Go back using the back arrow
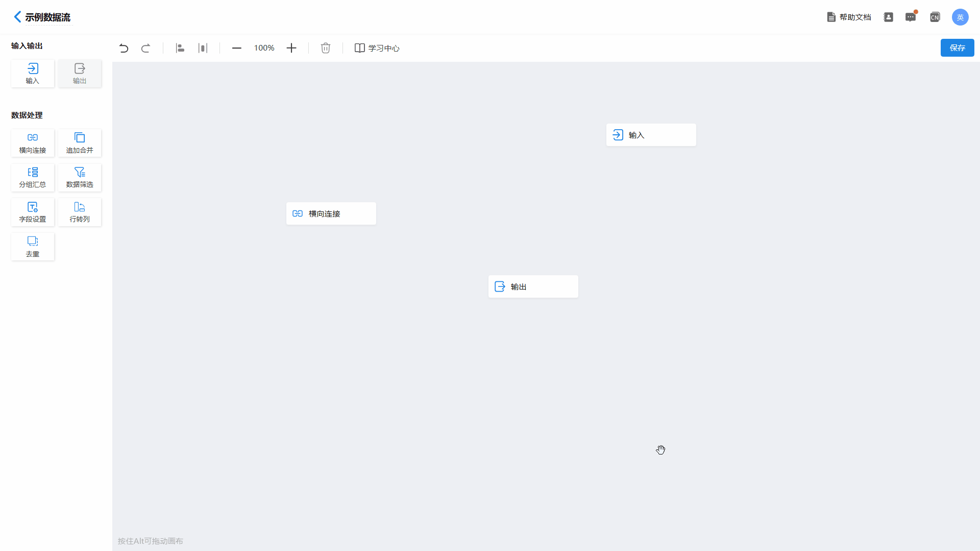This screenshot has width=980, height=551. click(x=17, y=17)
